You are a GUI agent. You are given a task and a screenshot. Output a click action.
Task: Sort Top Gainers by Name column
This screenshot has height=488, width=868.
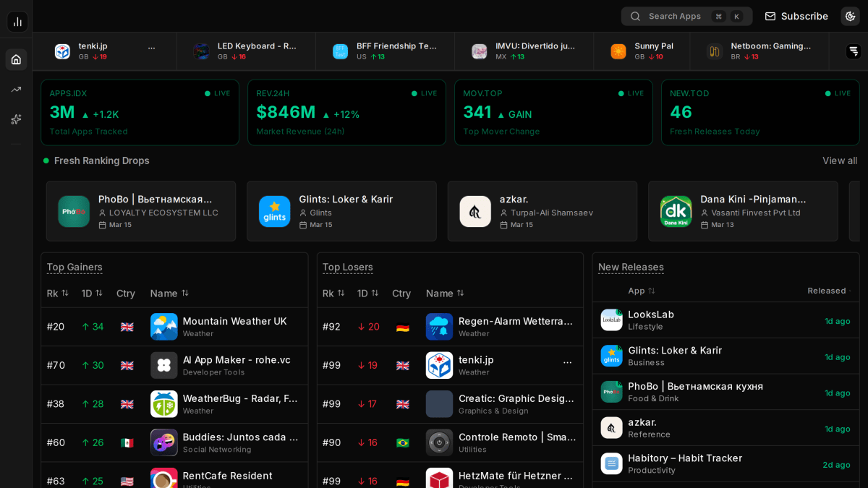(169, 294)
